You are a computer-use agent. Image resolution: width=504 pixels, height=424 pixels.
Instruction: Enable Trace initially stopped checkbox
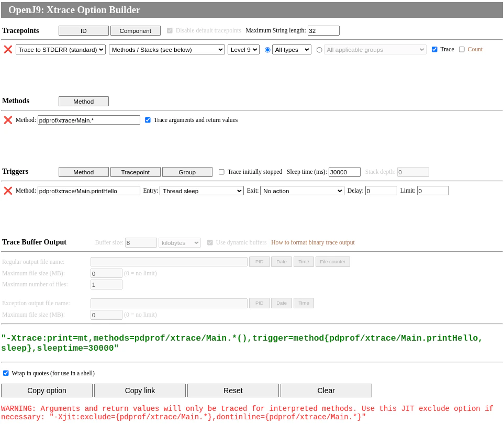click(x=221, y=172)
